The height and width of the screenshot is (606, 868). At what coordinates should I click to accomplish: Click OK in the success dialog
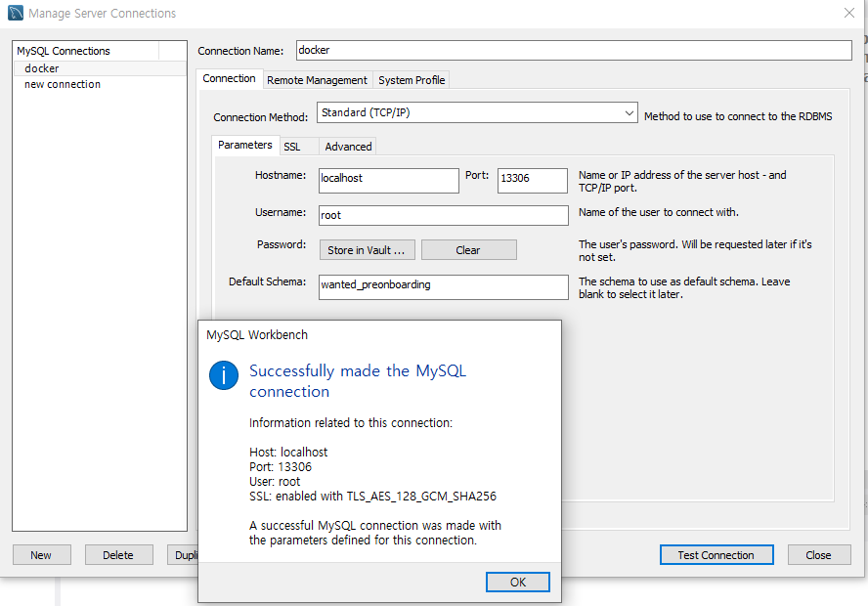pyautogui.click(x=518, y=583)
